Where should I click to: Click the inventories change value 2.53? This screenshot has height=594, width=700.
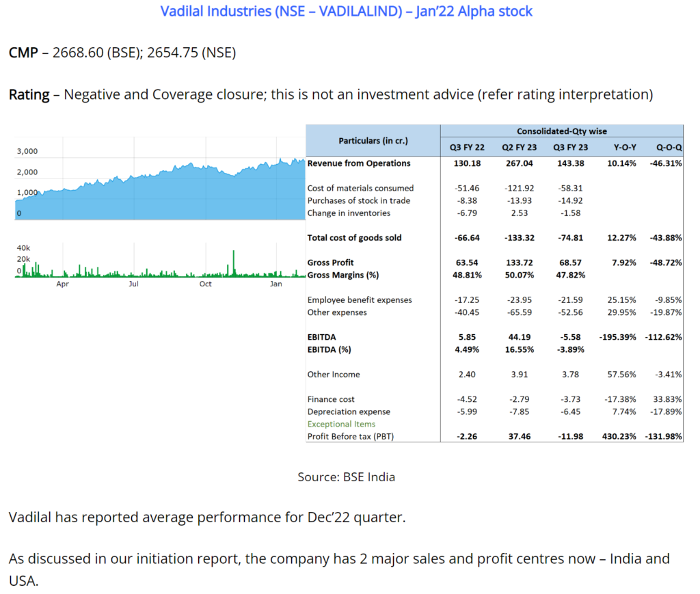click(x=520, y=213)
